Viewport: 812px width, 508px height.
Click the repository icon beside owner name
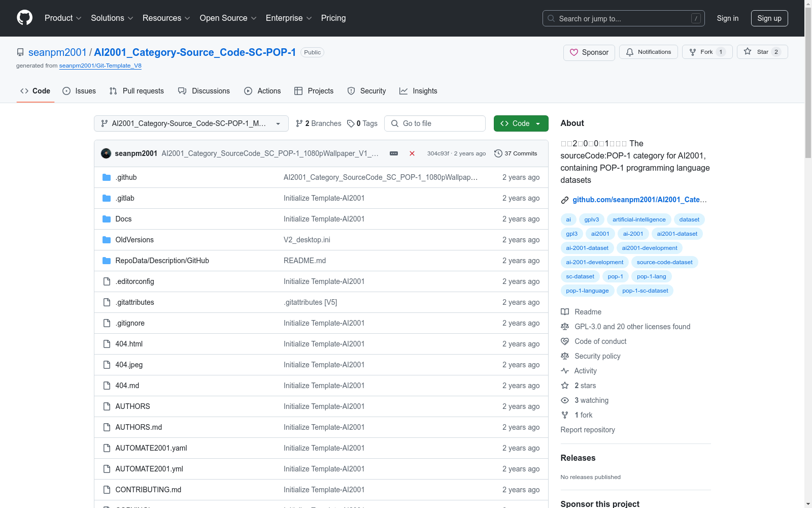click(x=20, y=52)
